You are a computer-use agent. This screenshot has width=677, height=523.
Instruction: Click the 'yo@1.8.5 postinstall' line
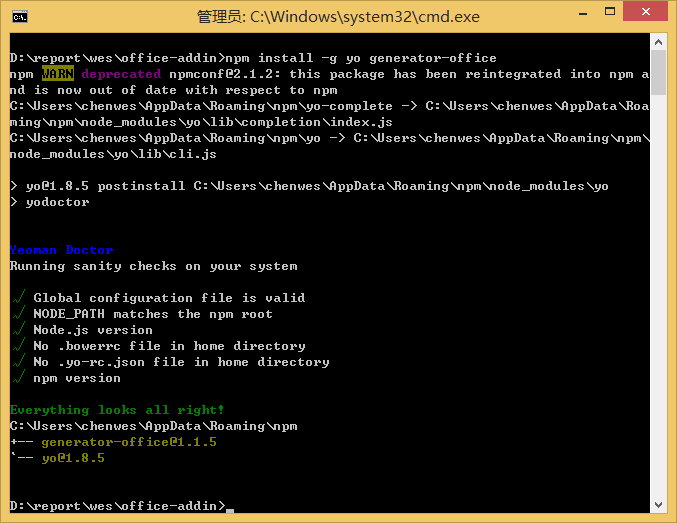[309, 186]
